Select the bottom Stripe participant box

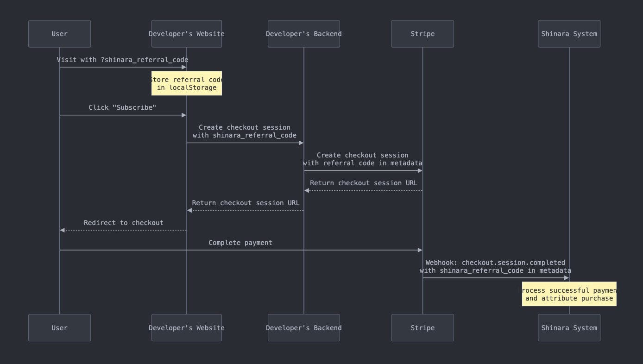tap(422, 328)
